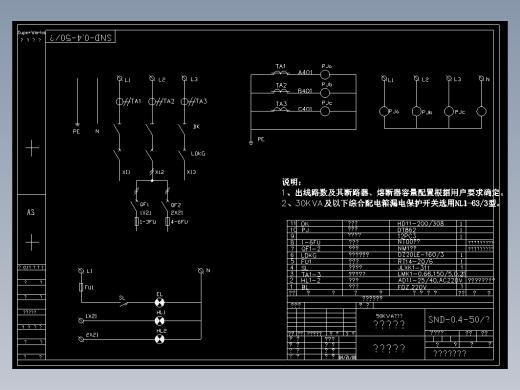This screenshot has height=390, width=520.
Task: Click the HL2 indicator lamp symbol
Action: [x=160, y=339]
